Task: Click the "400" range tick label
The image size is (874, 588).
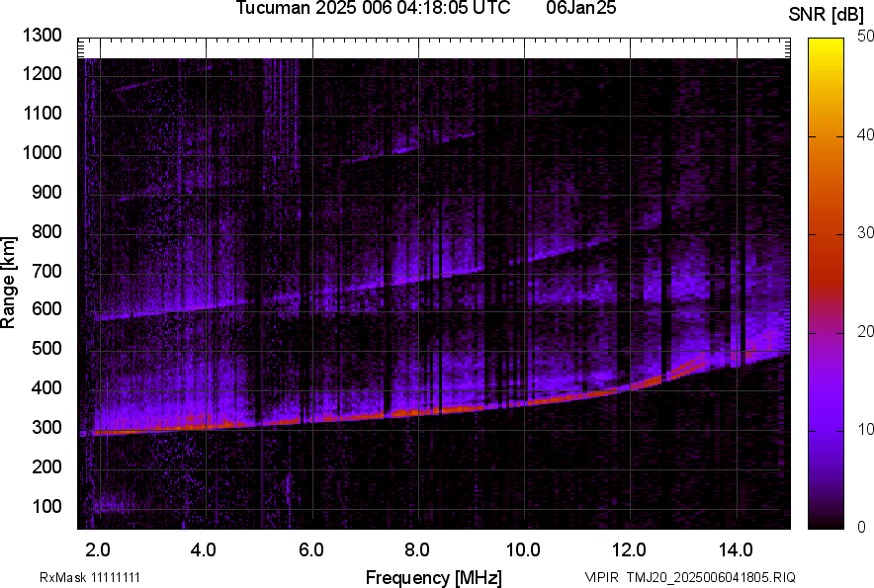Action: pyautogui.click(x=46, y=388)
